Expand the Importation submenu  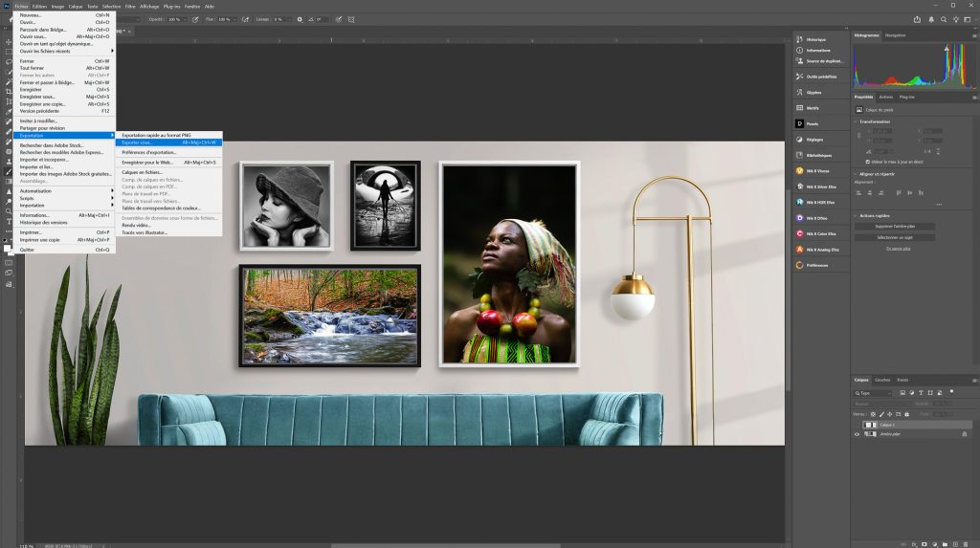coord(65,205)
